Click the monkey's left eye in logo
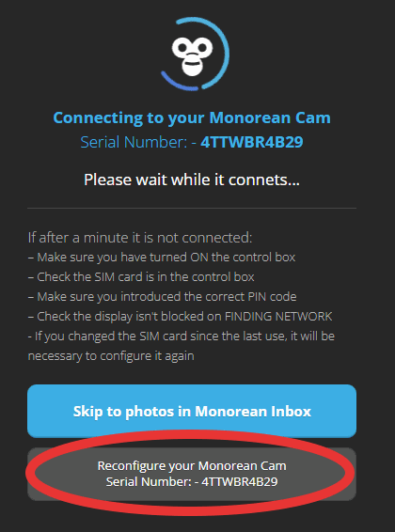 (x=182, y=47)
